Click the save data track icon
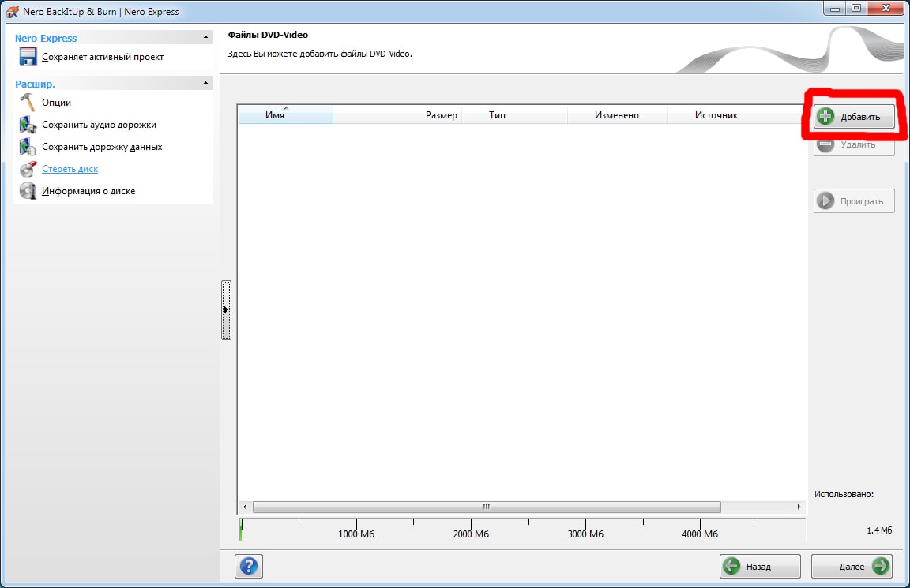 click(x=28, y=147)
